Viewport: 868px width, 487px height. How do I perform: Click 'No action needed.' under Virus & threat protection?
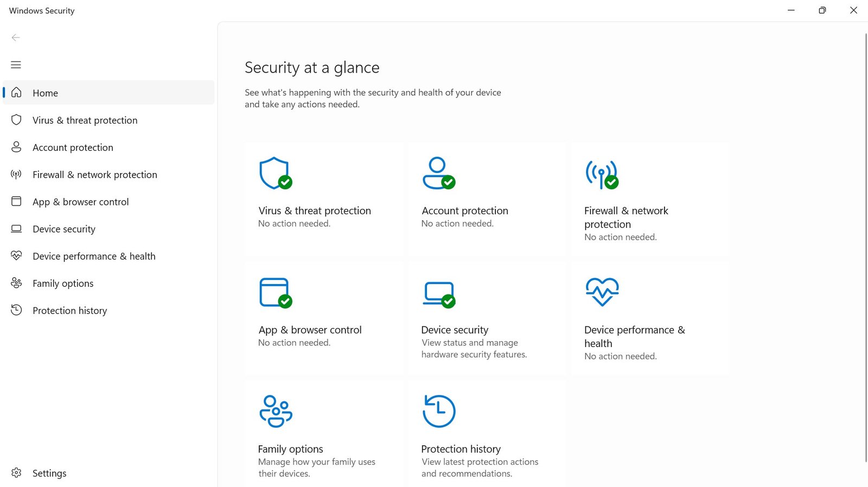(294, 223)
